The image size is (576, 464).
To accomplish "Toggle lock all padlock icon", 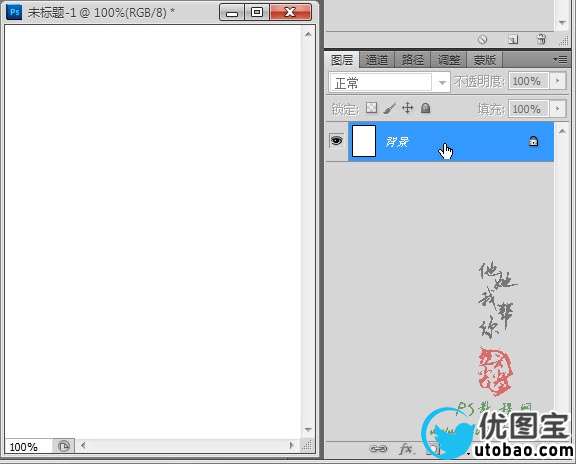I will (425, 108).
